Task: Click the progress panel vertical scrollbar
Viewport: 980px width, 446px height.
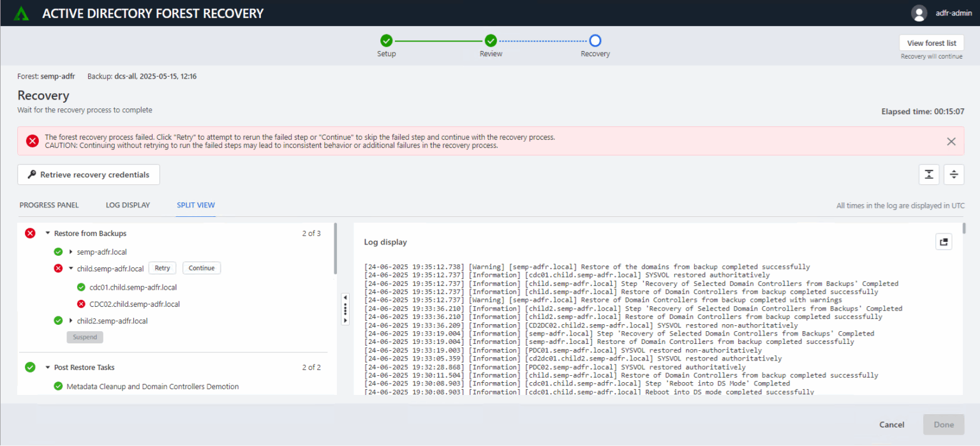Action: (x=335, y=248)
